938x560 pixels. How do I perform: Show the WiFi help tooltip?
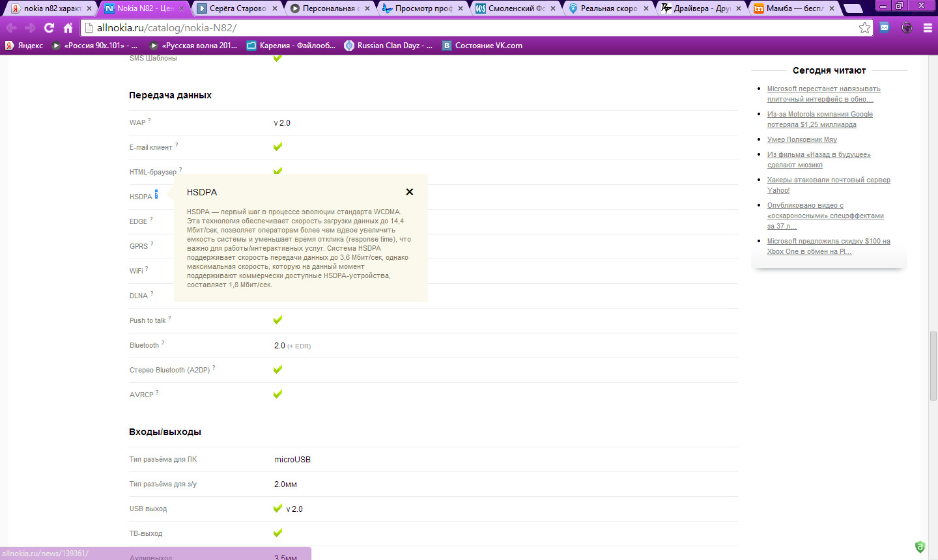click(x=147, y=268)
